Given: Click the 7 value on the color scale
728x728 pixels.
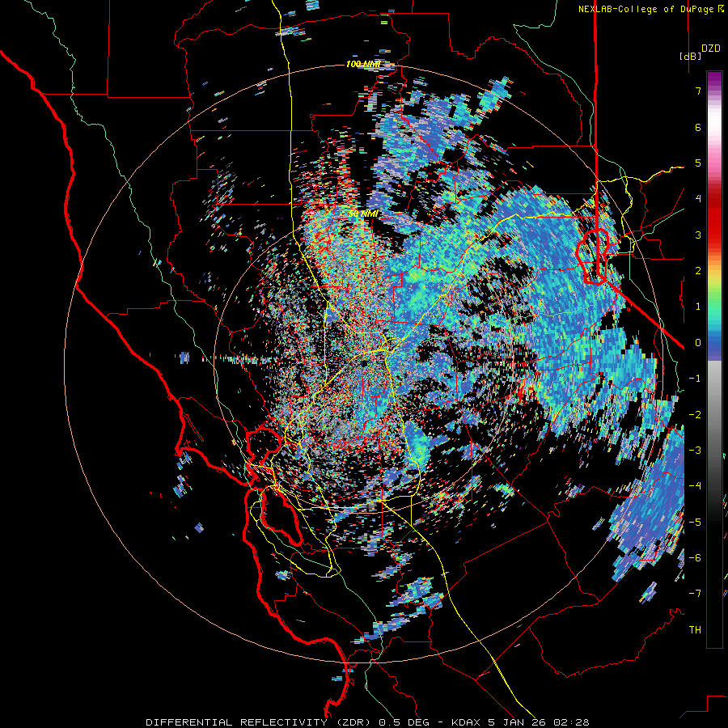Looking at the screenshot, I should (698, 91).
